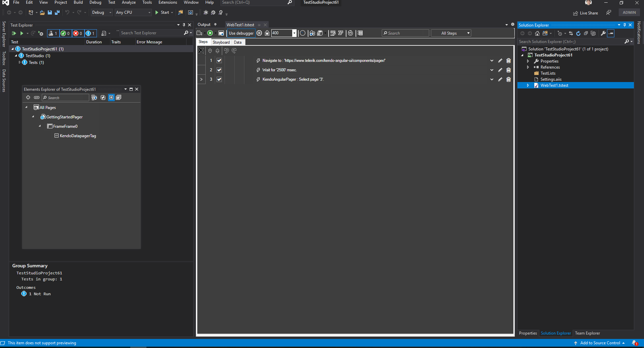This screenshot has width=644, height=348.
Task: Click the refresh globe icon in Elements Explorer
Action: coord(103,98)
